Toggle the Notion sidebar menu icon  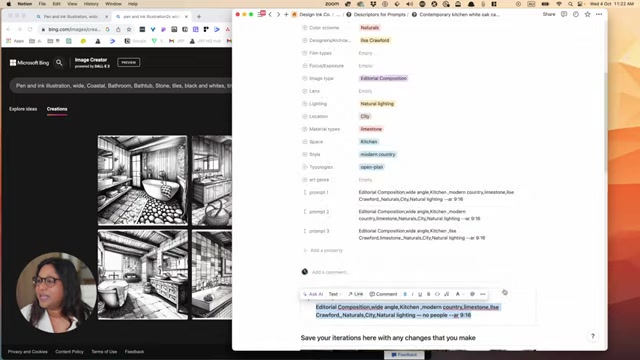[x=261, y=14]
